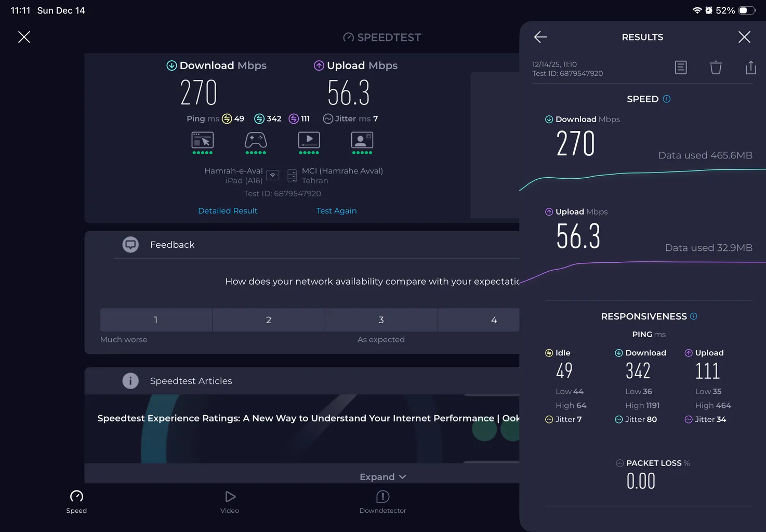Share the test result
Screen dimensions: 766x532
(x=750, y=68)
